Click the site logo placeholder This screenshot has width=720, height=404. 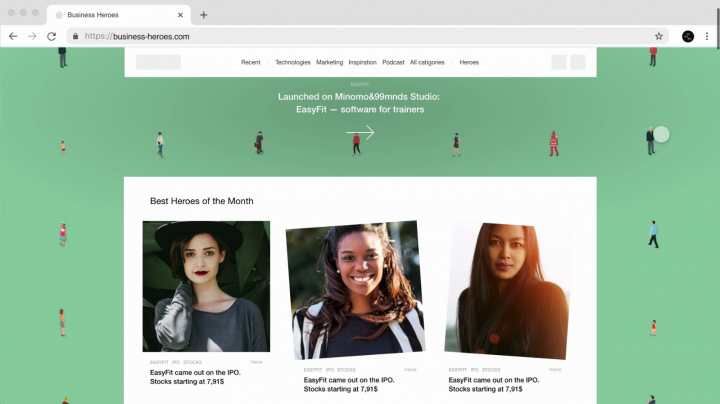158,62
